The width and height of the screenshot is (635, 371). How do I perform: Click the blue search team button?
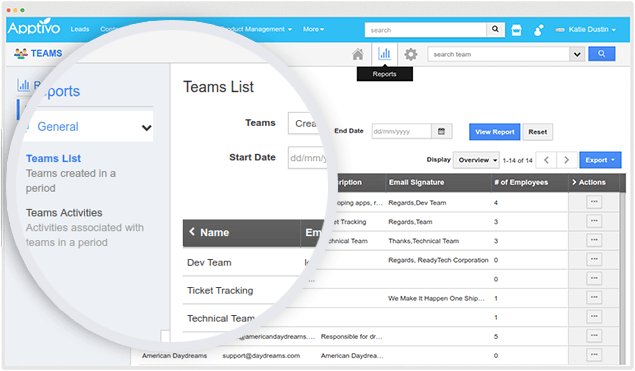click(x=601, y=53)
